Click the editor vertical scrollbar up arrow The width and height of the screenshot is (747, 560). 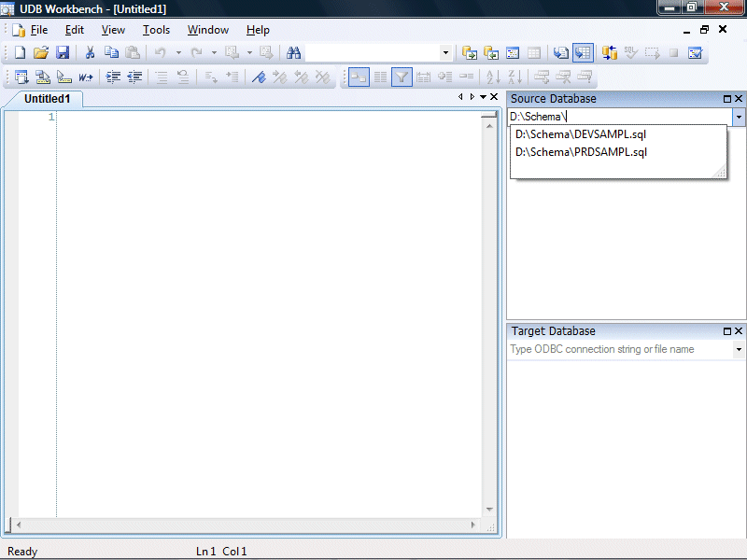(489, 126)
